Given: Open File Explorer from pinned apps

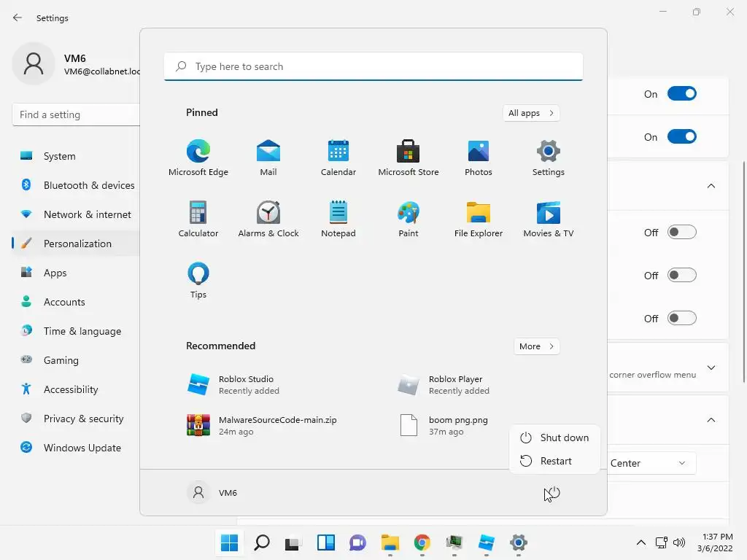Looking at the screenshot, I should click(479, 219).
